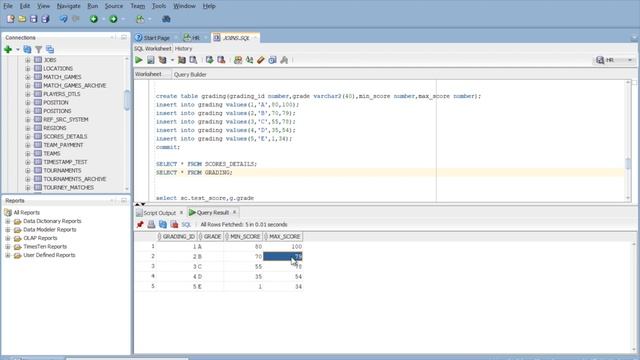640x360 pixels.
Task: Select the TOURNAMENTS table
Action: pyautogui.click(x=62, y=171)
